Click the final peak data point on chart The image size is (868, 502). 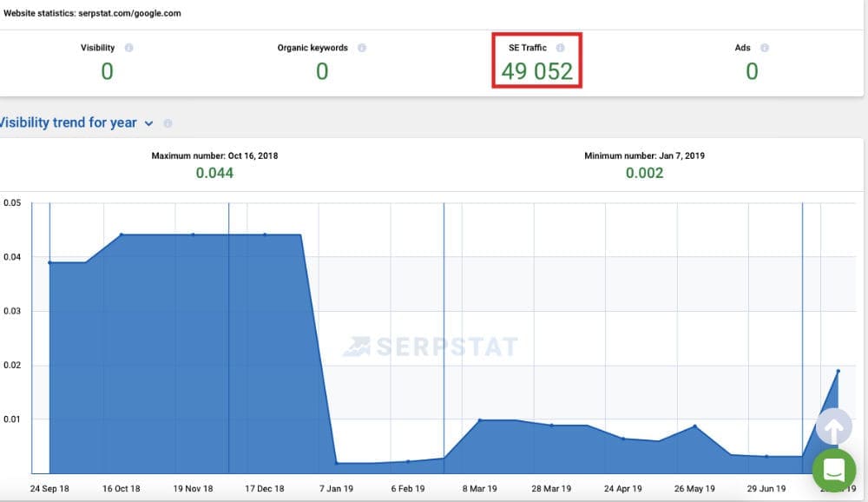tap(838, 371)
